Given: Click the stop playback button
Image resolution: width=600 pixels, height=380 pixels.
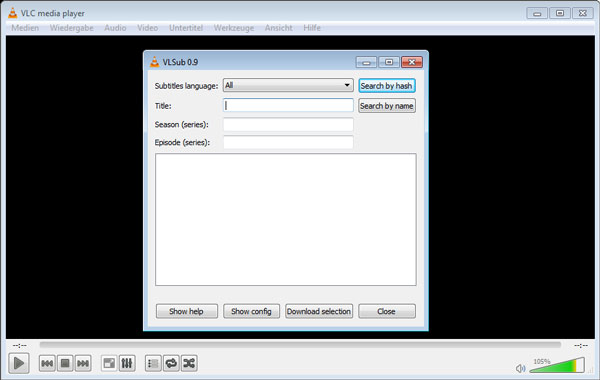Looking at the screenshot, I should click(x=65, y=363).
